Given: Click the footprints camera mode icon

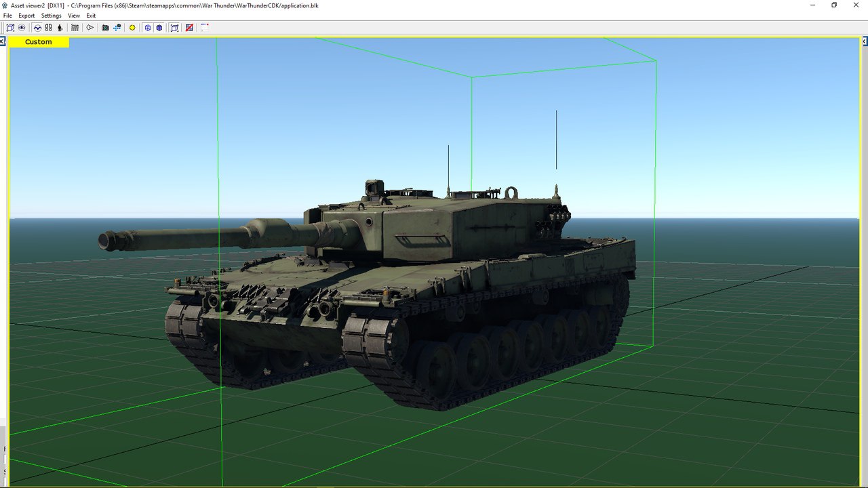Looking at the screenshot, I should (49, 28).
